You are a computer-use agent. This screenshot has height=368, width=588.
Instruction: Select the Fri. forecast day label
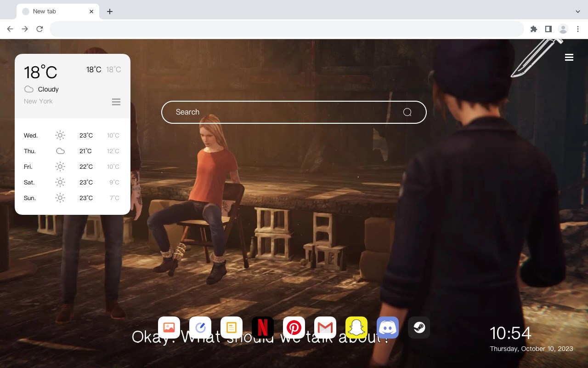click(28, 167)
